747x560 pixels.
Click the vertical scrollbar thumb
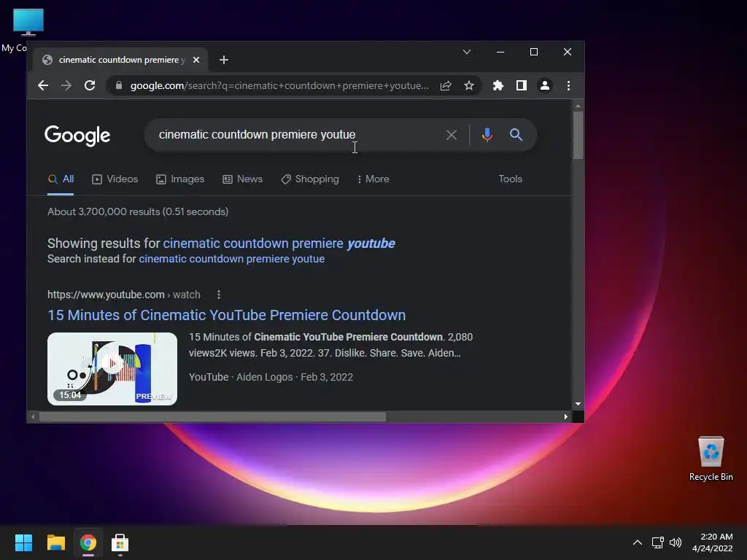click(578, 135)
